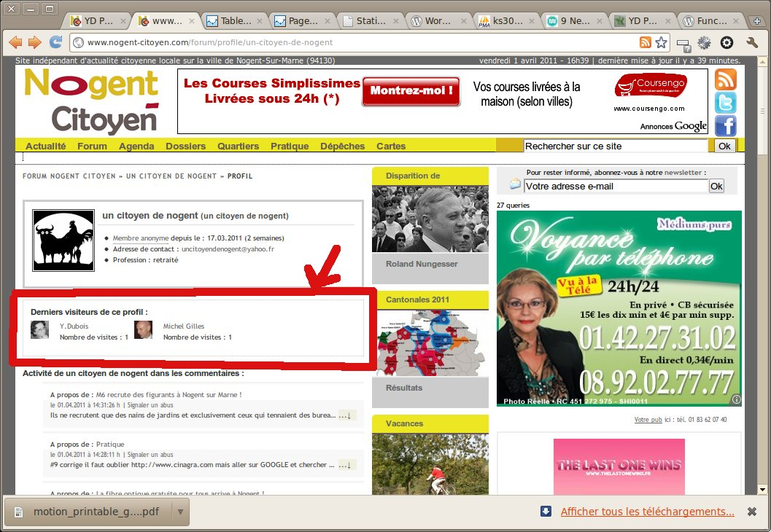Click the Voyance par téléphone ad
The width and height of the screenshot is (771, 532).
[x=619, y=308]
